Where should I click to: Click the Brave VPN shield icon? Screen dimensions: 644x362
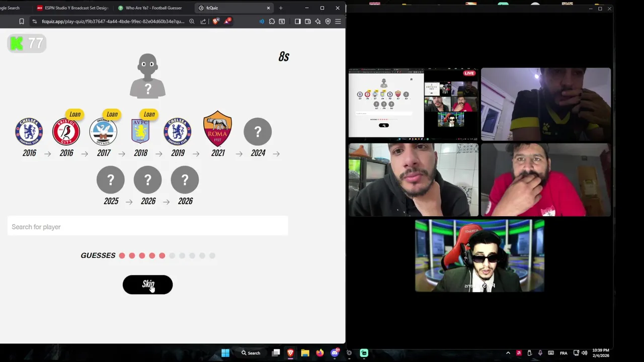[x=328, y=22]
